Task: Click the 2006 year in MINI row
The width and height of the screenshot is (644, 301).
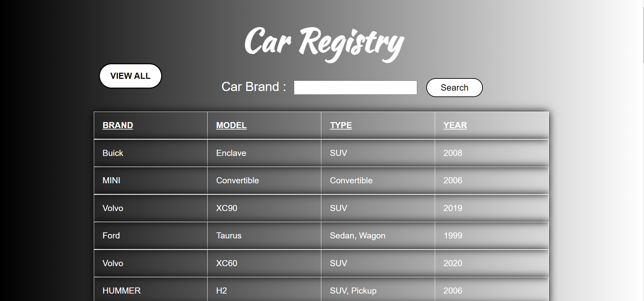Action: click(x=492, y=181)
